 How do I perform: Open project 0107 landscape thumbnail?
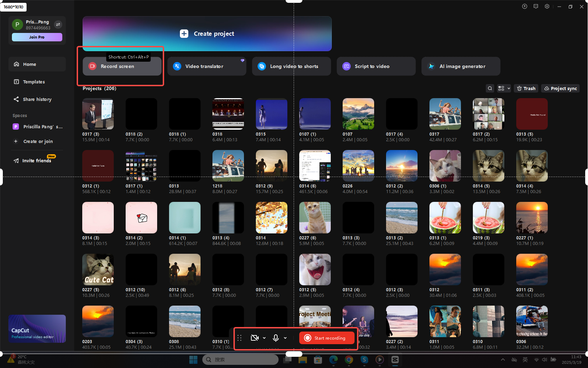[358, 114]
